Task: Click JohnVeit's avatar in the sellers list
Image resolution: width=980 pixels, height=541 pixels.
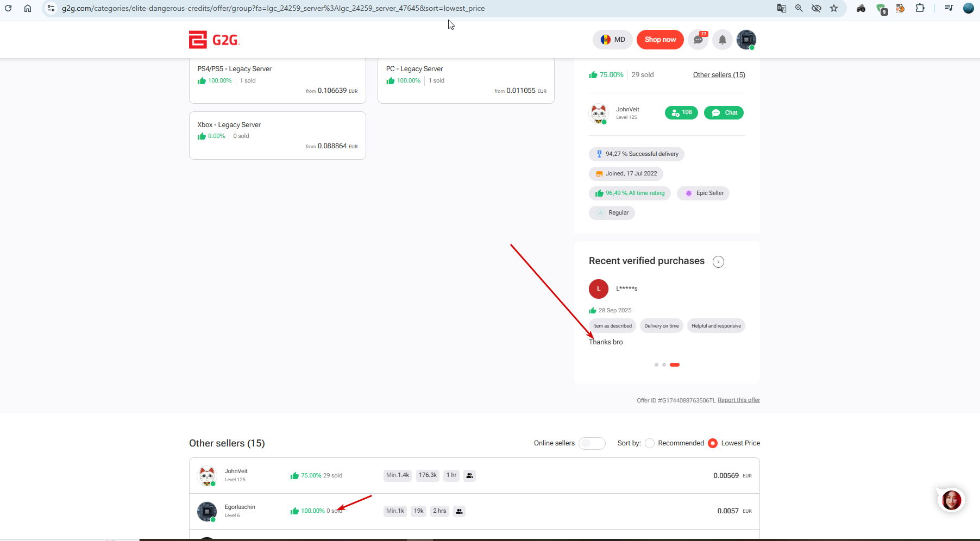Action: 207,476
